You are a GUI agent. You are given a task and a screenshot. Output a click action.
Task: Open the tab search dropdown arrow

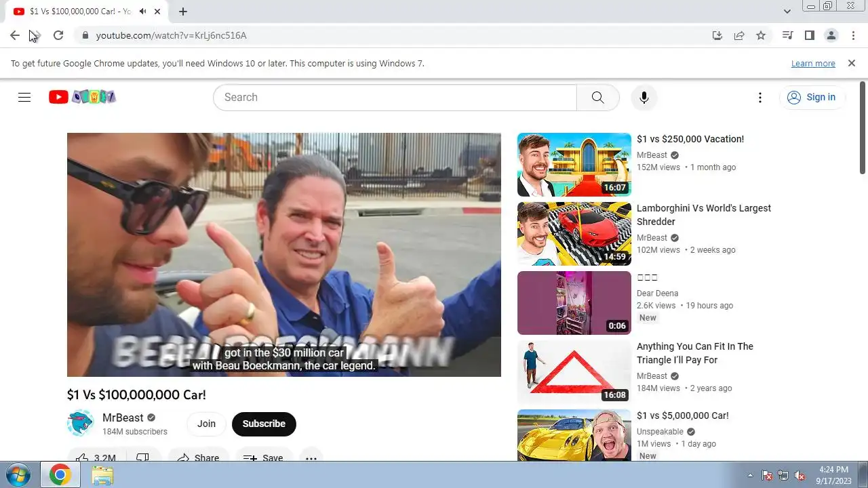[787, 12]
